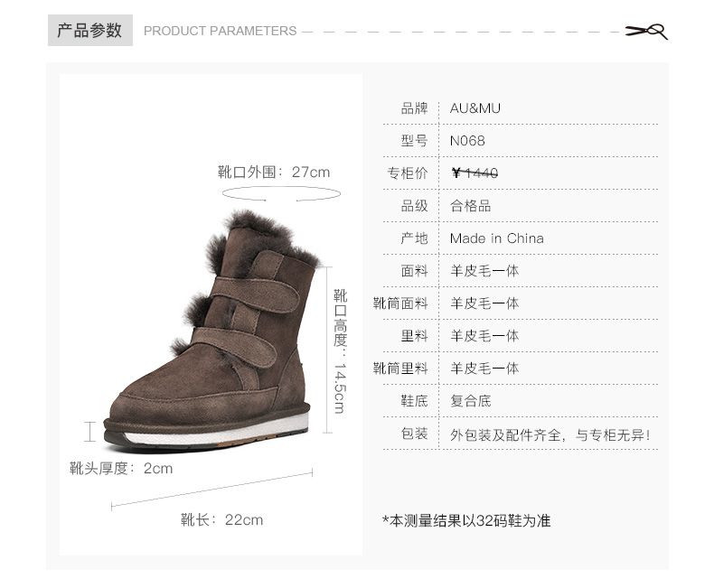Image resolution: width=714 pixels, height=588 pixels.
Task: Click the 靴口外围: 27cm label
Action: 274,172
